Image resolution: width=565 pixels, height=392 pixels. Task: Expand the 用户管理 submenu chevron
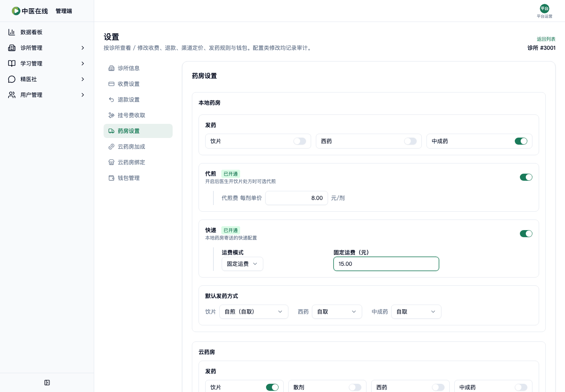tap(83, 95)
